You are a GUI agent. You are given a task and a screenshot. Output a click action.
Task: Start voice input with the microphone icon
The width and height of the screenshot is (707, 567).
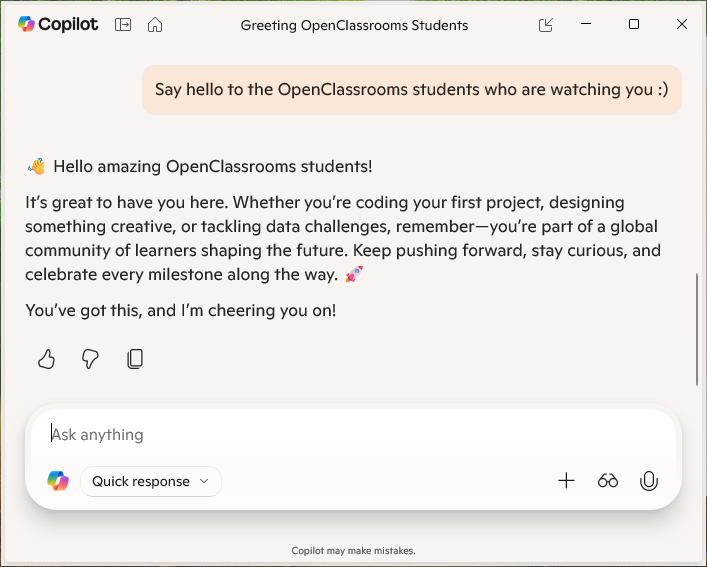tap(649, 481)
